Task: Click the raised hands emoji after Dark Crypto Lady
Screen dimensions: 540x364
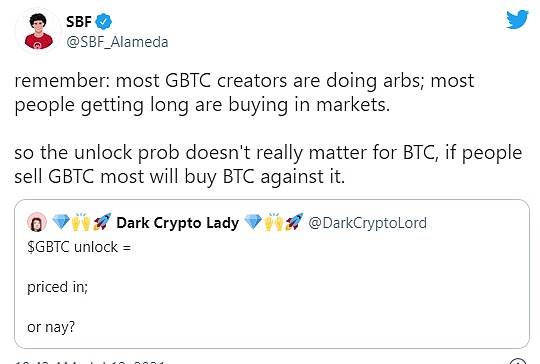Action: click(273, 222)
